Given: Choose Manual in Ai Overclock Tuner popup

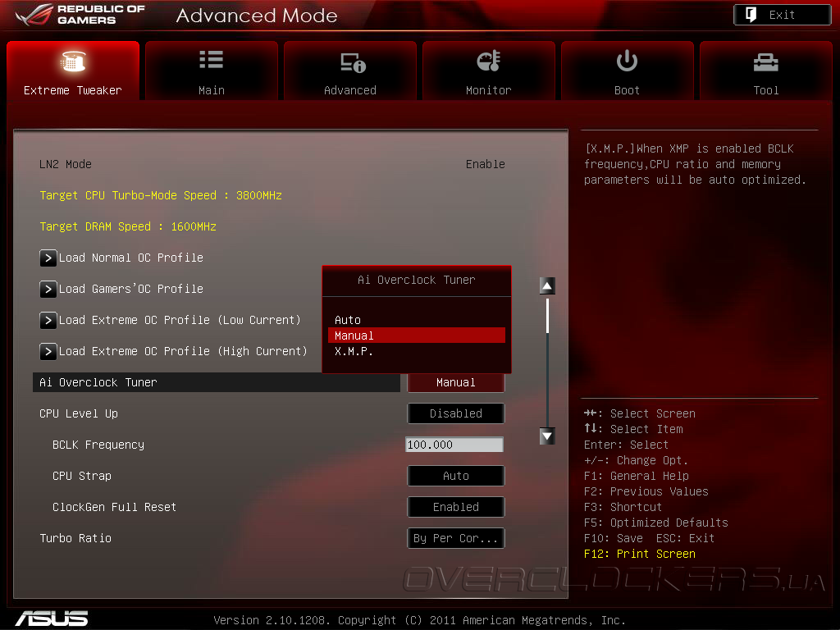Looking at the screenshot, I should pos(416,336).
